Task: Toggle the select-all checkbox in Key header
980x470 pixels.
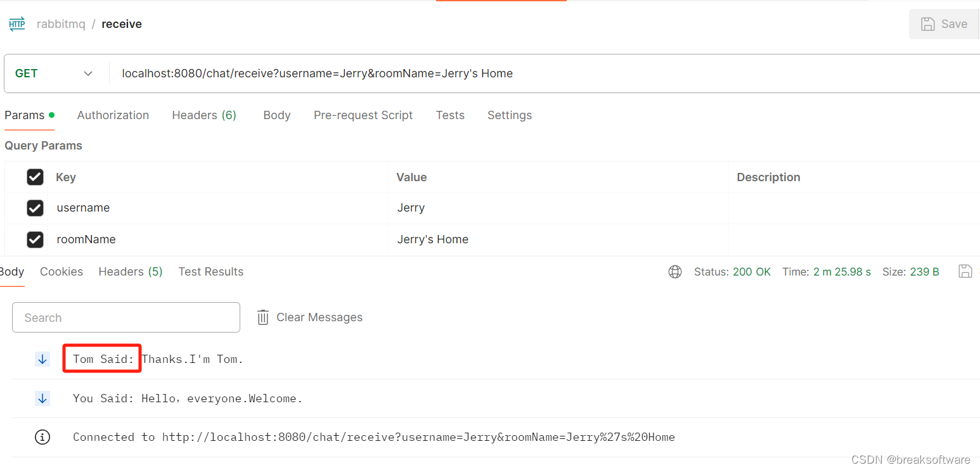Action: click(x=35, y=177)
